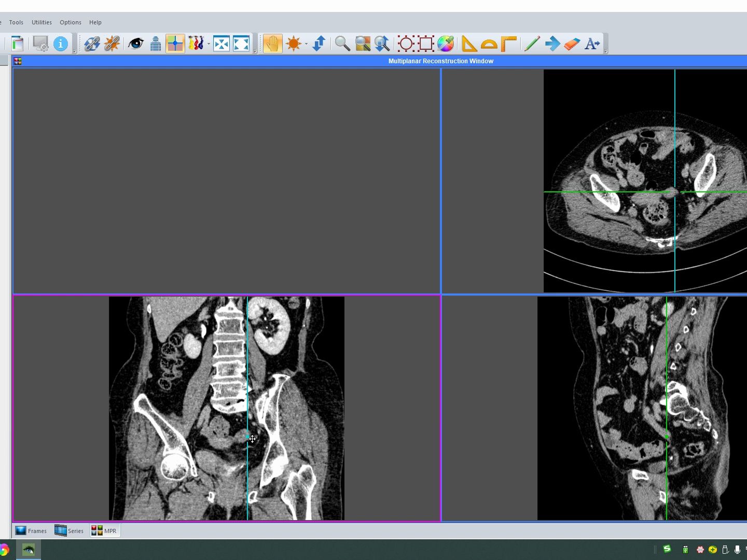The height and width of the screenshot is (560, 747).
Task: Select the orange corner ruler tool
Action: coord(508,44)
